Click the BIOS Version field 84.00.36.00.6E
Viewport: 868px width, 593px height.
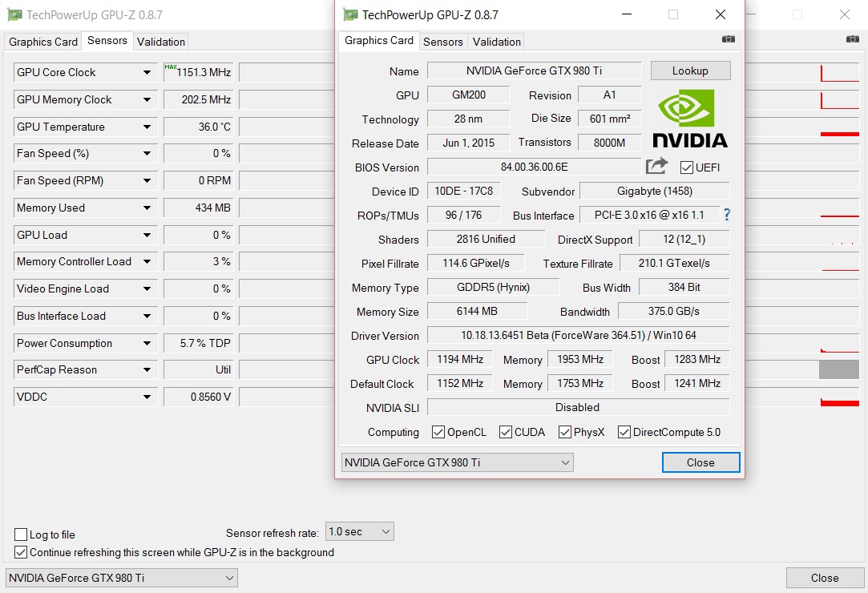click(535, 167)
